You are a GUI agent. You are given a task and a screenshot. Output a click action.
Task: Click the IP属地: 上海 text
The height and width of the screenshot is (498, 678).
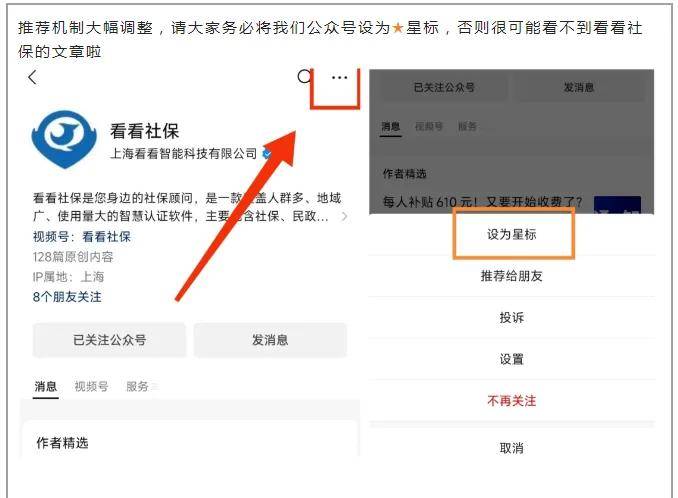[x=68, y=277]
